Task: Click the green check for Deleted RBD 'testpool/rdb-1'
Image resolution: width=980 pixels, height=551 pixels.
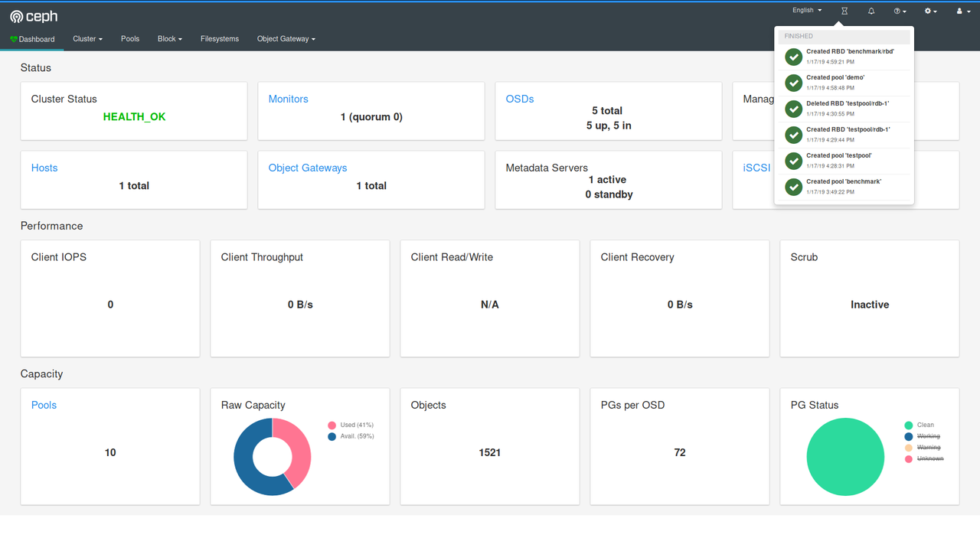Action: 794,109
